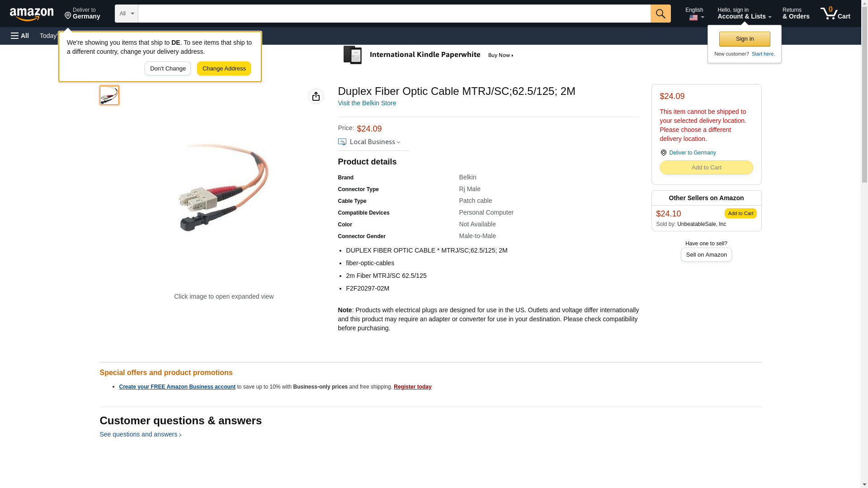Click the Amazon logo

pos(32,14)
